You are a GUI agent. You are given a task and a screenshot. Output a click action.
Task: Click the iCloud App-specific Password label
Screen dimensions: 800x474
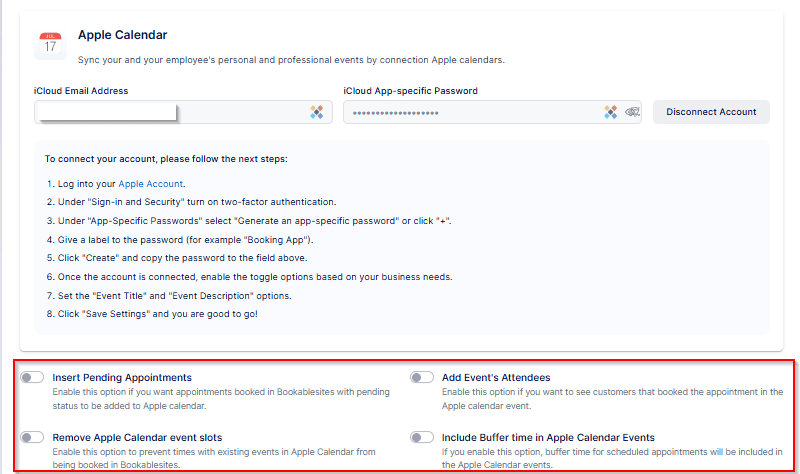click(x=411, y=91)
